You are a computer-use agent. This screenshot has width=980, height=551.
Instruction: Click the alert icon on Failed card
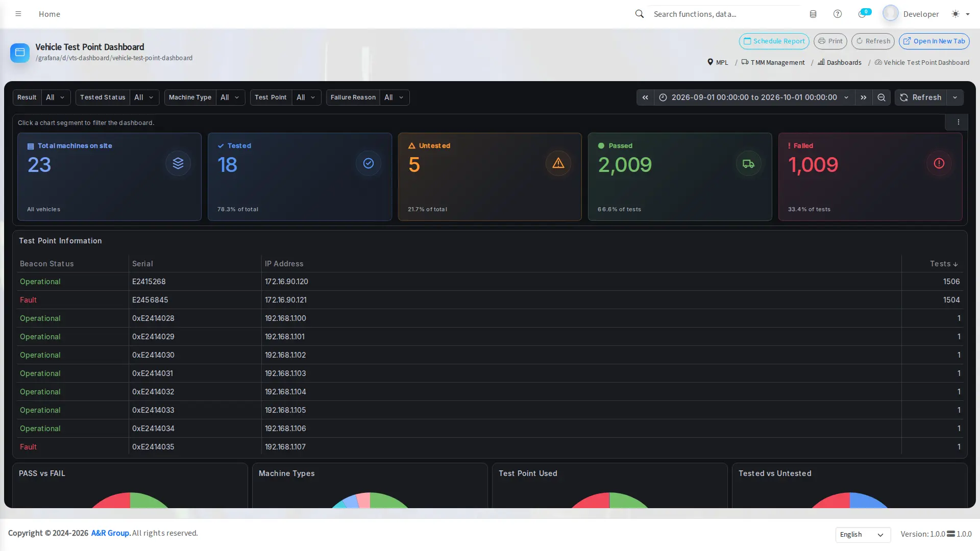pos(939,163)
